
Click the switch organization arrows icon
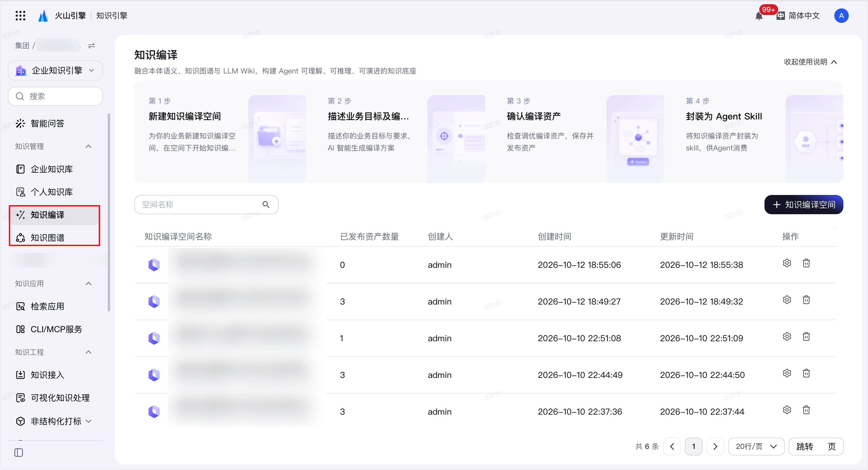(91, 45)
